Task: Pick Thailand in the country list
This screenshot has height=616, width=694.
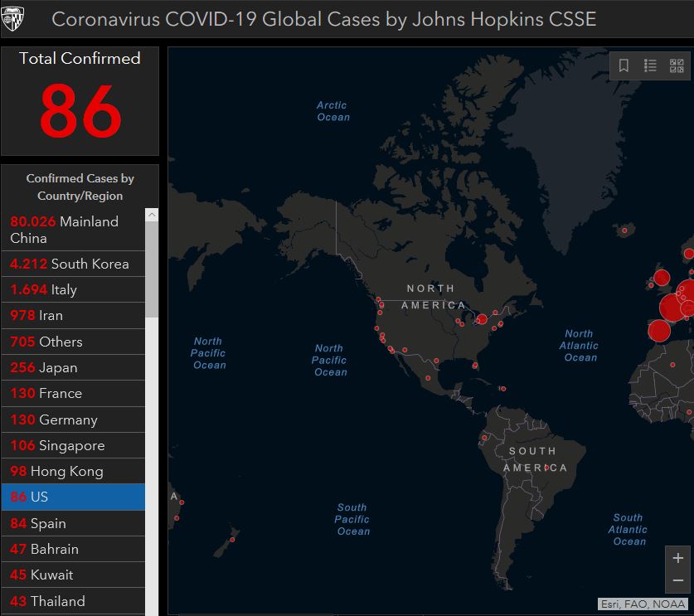Action: click(x=73, y=601)
